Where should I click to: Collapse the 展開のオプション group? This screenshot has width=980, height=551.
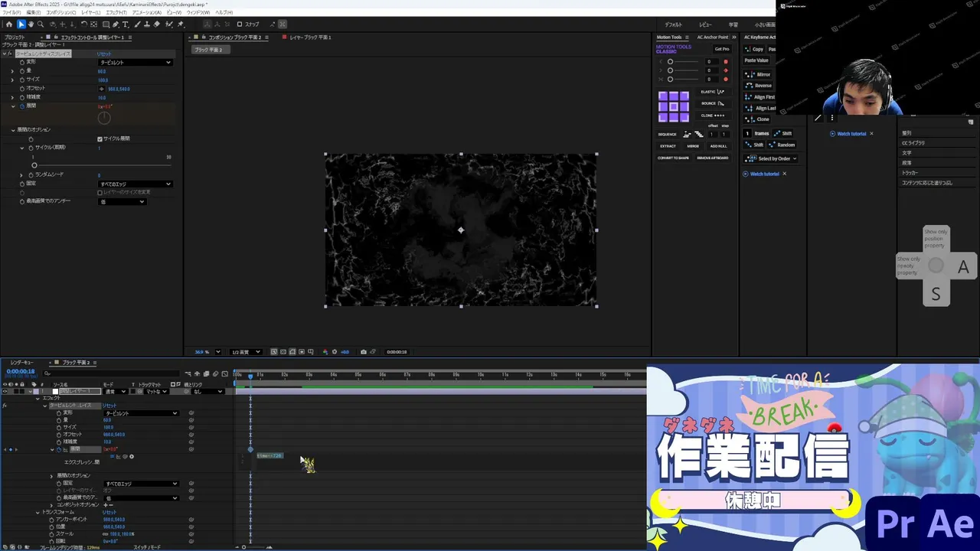tap(13, 130)
